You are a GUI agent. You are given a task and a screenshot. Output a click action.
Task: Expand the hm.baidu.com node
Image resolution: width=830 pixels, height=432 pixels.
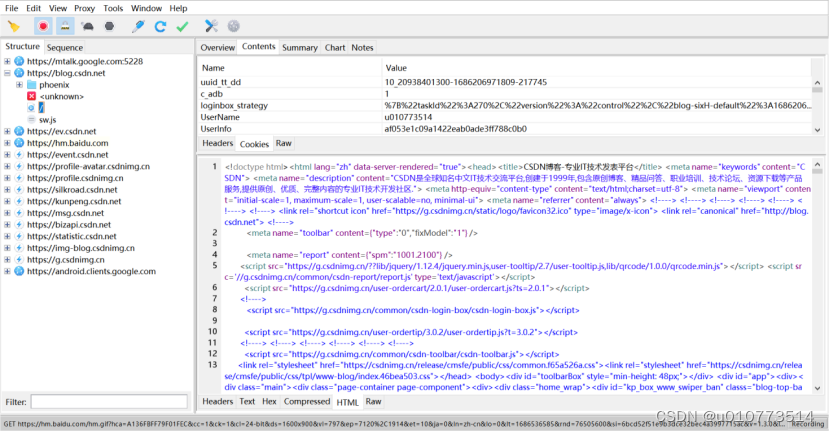(x=7, y=143)
